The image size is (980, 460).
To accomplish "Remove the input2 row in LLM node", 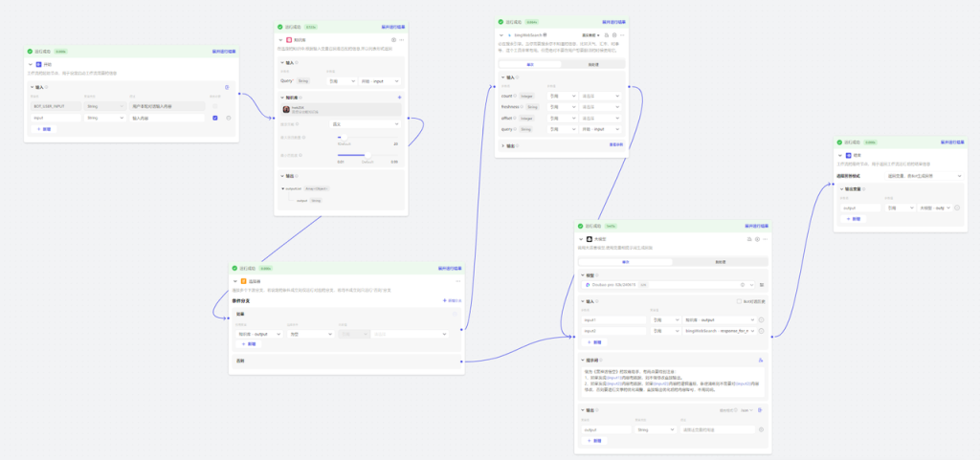I will 761,331.
